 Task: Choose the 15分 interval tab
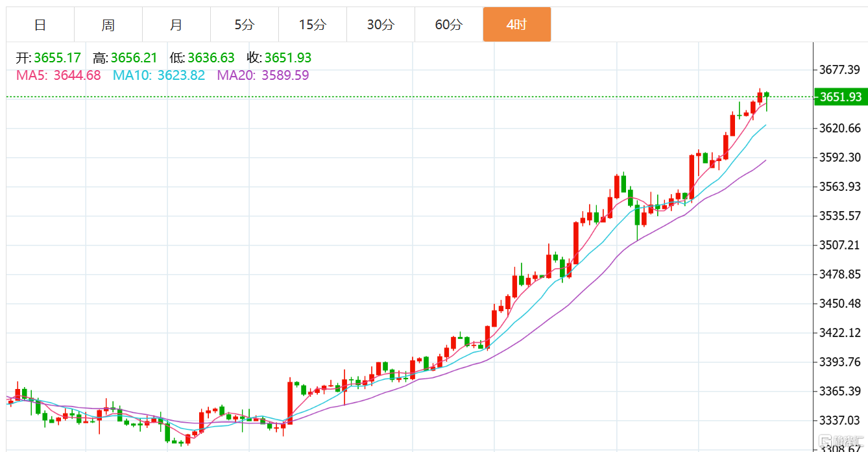313,25
